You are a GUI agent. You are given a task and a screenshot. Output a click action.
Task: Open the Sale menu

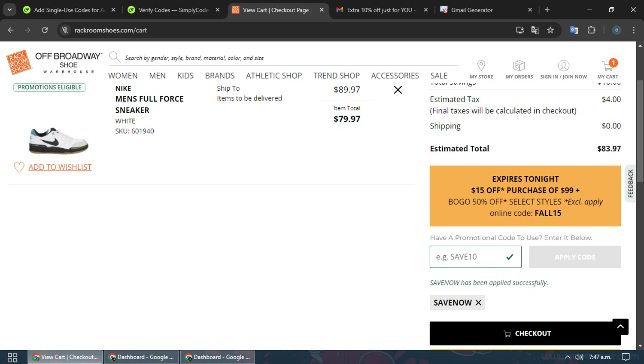point(439,76)
